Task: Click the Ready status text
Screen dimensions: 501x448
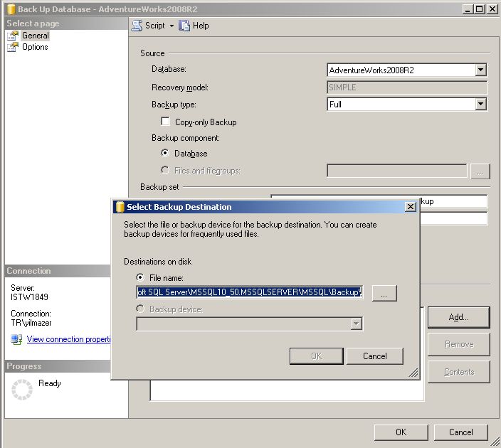Action: tap(50, 383)
